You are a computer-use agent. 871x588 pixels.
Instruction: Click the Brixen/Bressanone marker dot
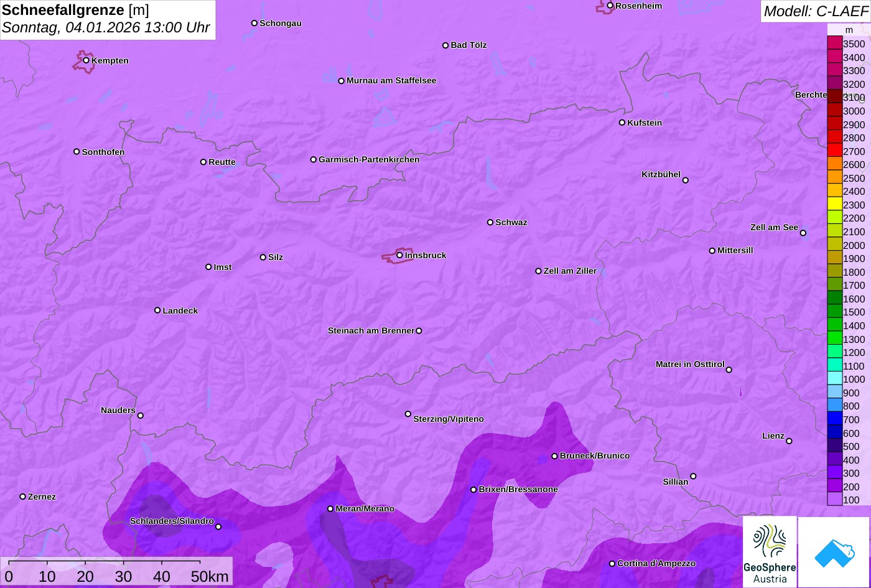pos(473,490)
